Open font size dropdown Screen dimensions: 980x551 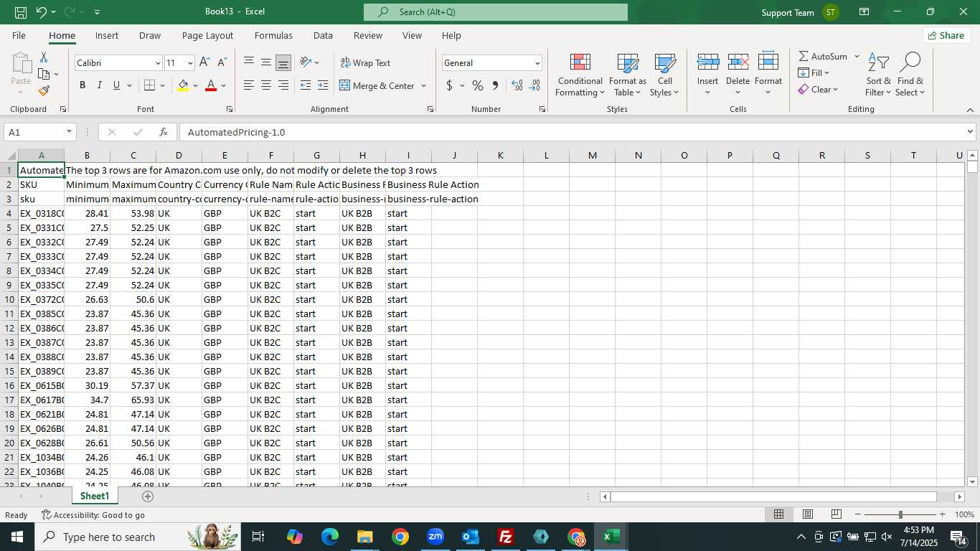click(x=189, y=63)
